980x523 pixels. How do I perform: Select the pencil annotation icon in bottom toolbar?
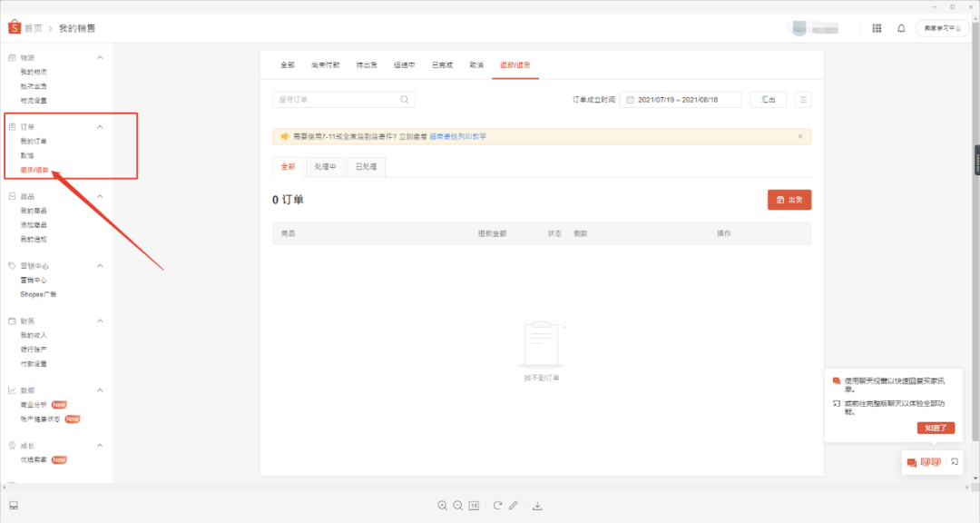514,506
